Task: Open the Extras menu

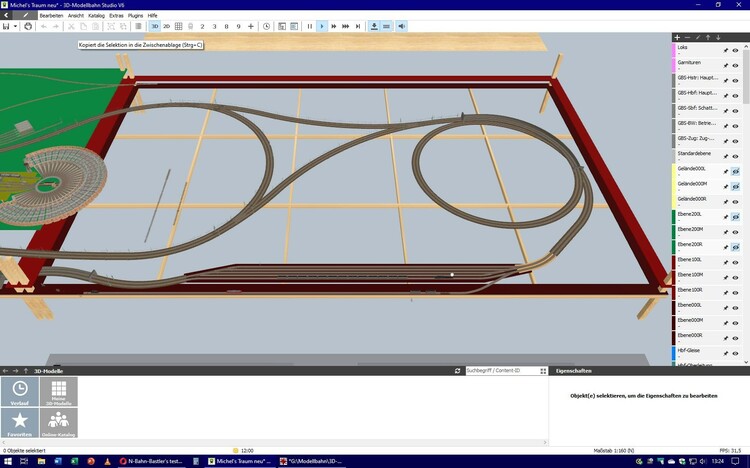Action: tap(116, 15)
